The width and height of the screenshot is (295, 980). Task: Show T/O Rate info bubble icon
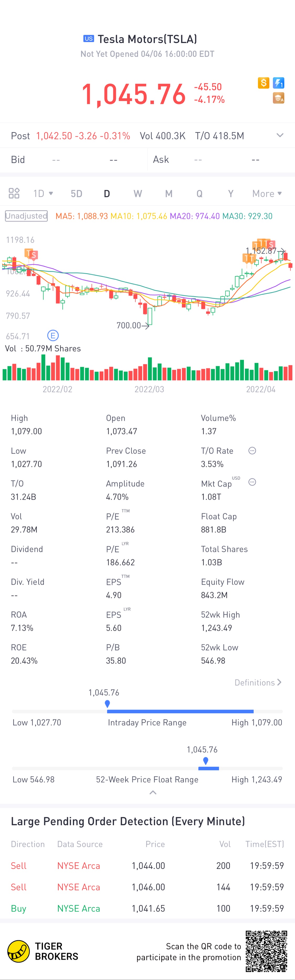click(252, 451)
